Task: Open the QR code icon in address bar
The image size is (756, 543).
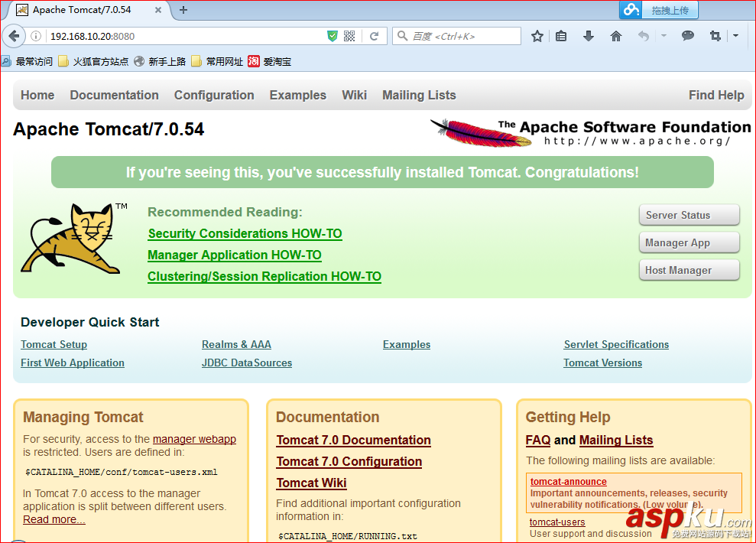Action: pyautogui.click(x=349, y=36)
